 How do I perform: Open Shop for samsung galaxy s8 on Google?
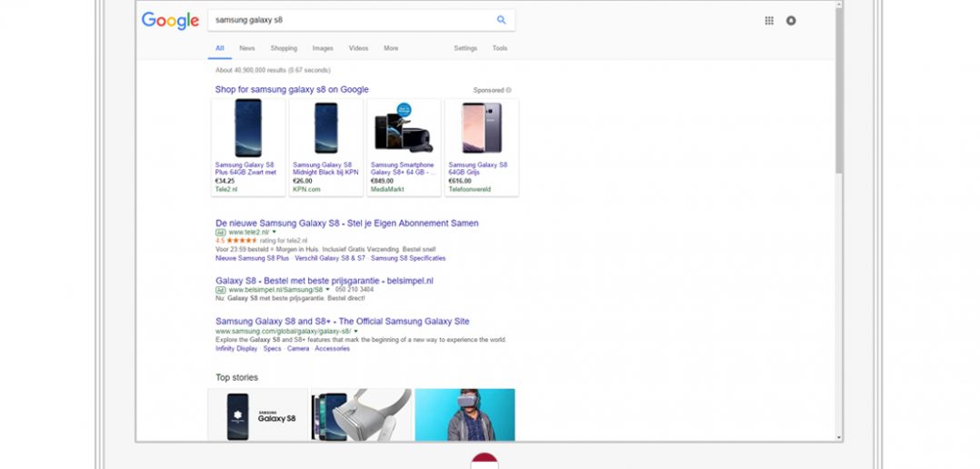click(292, 89)
